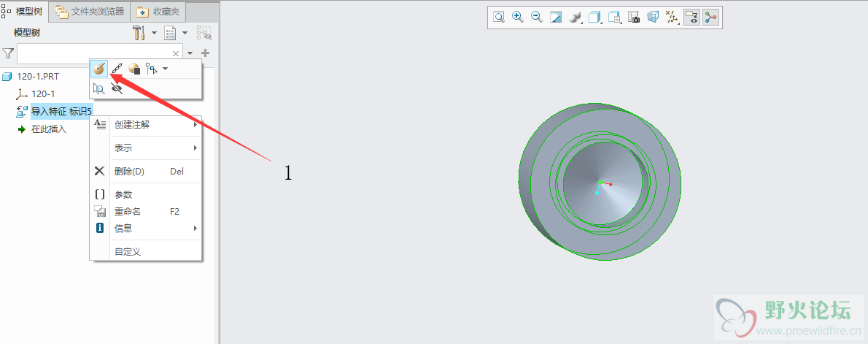Click the Hide crossed-eye icon

(117, 88)
